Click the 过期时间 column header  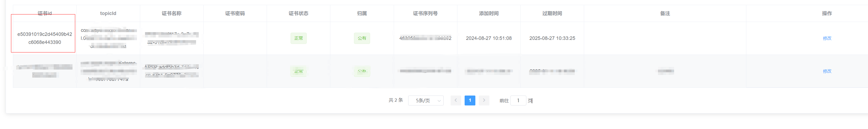coord(552,13)
